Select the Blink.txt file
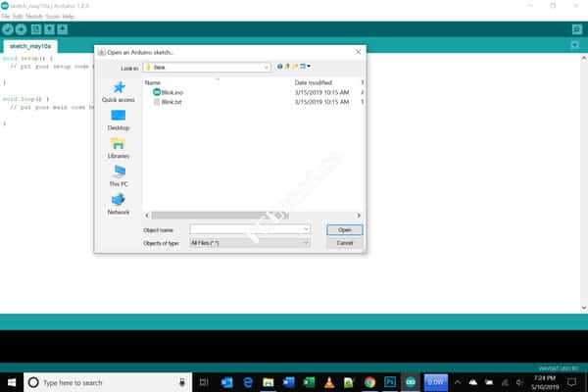The height and width of the screenshot is (392, 588). (172, 101)
